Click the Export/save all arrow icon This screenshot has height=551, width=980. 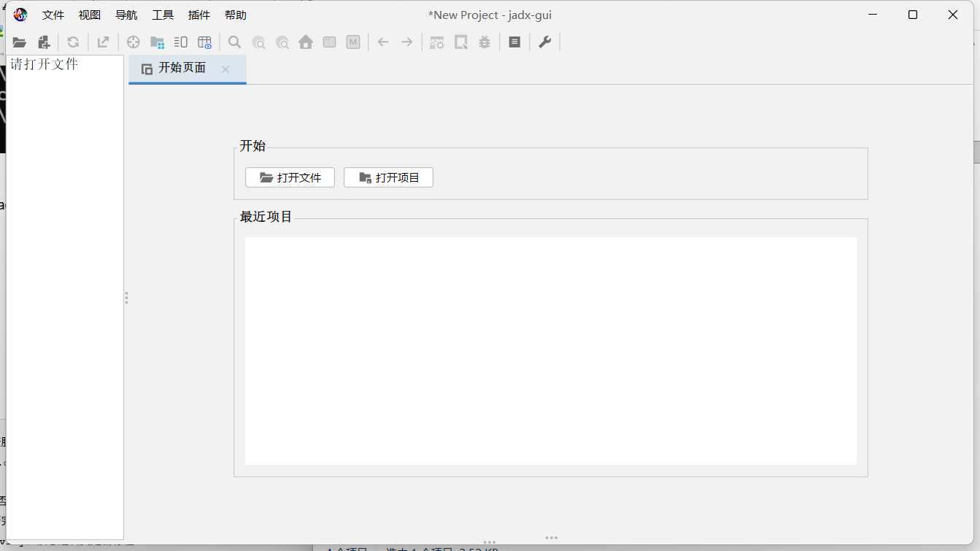pos(103,42)
